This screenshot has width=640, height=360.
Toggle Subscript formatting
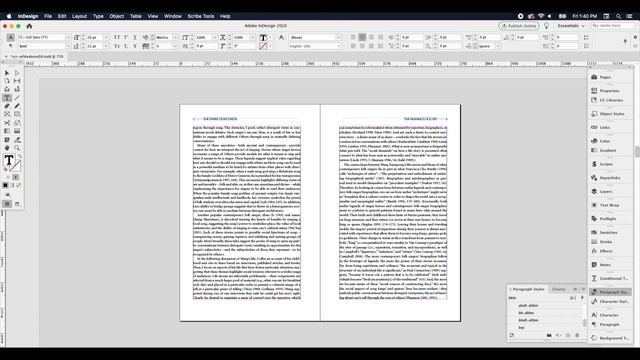coord(126,46)
